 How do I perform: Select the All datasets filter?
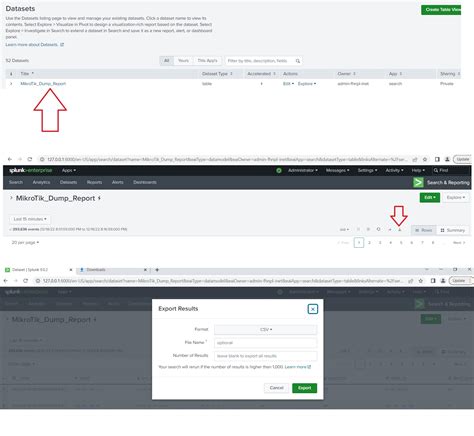click(167, 61)
